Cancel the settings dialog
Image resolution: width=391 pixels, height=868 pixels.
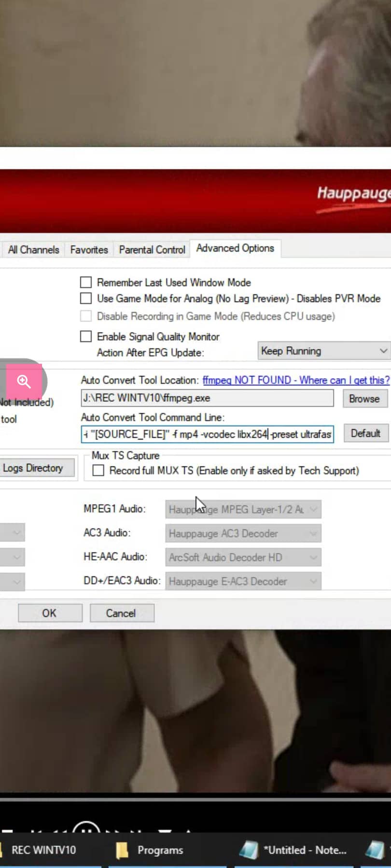point(122,613)
